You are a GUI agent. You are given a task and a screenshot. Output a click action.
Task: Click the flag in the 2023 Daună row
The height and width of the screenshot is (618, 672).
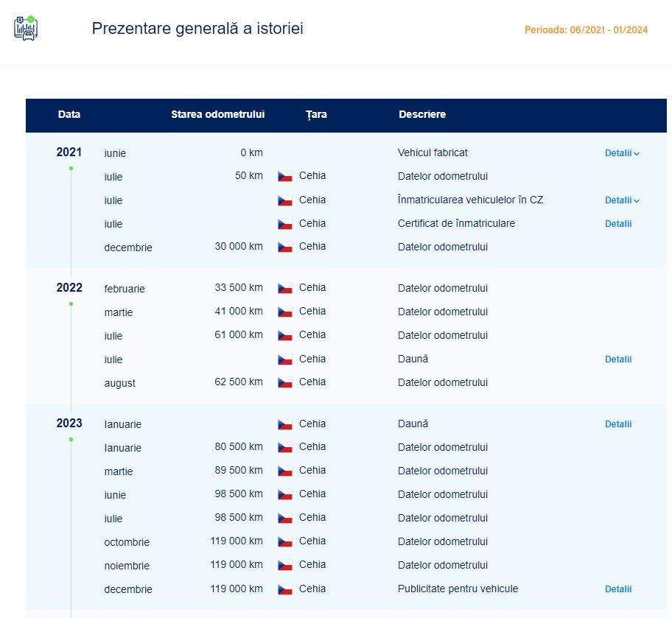pyautogui.click(x=285, y=424)
